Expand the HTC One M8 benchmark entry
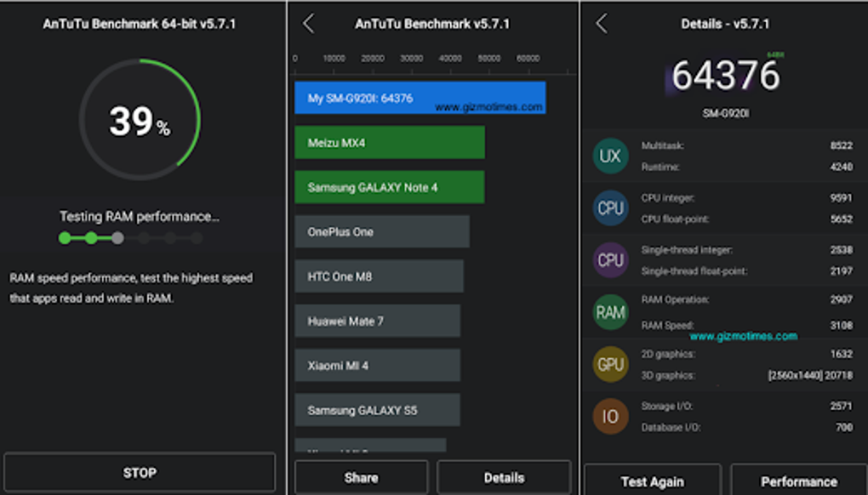The image size is (868, 495). pos(377,276)
